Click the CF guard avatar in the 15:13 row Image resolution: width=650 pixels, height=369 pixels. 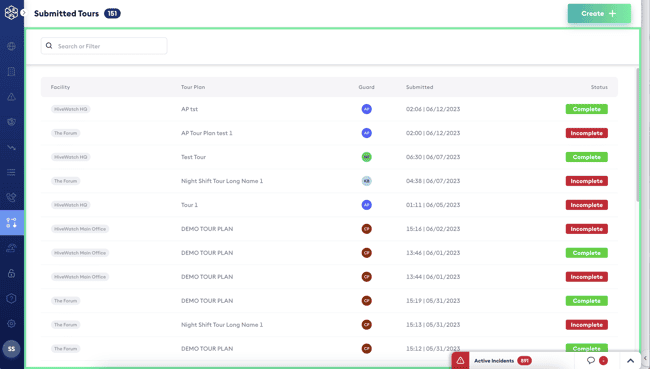(x=366, y=325)
